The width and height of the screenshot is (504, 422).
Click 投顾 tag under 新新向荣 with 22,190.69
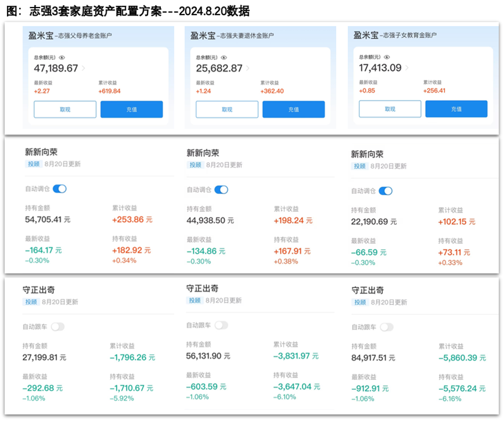[360, 166]
